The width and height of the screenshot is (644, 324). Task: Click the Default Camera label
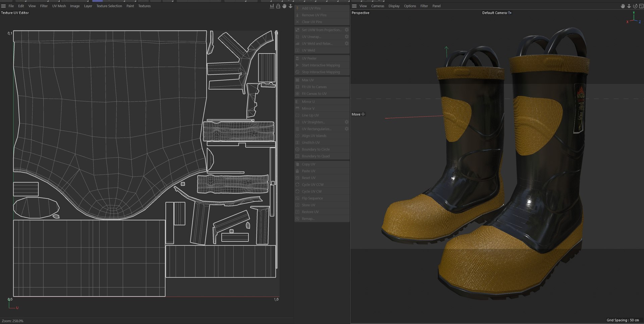[494, 13]
